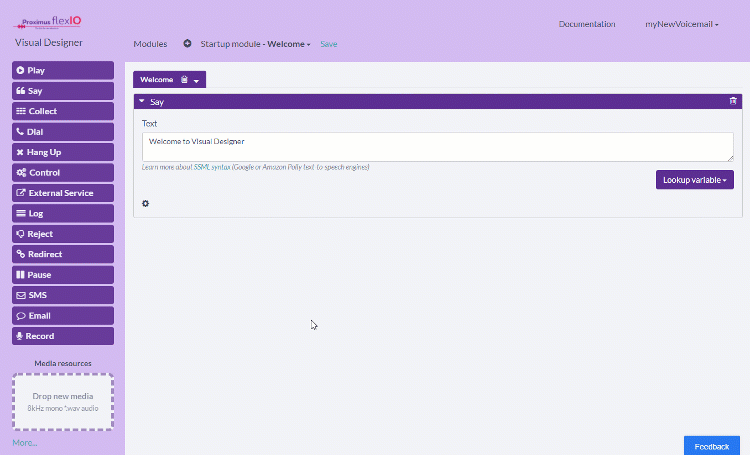The width and height of the screenshot is (750, 455).
Task: Open Documentation page
Action: pyautogui.click(x=587, y=24)
